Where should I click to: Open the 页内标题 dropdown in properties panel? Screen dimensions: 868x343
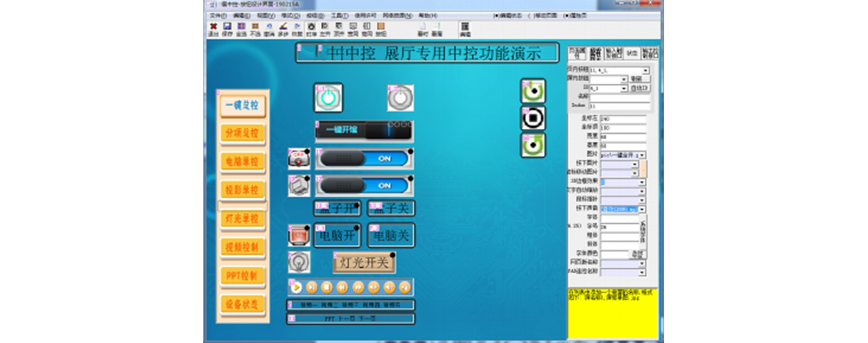621,71
